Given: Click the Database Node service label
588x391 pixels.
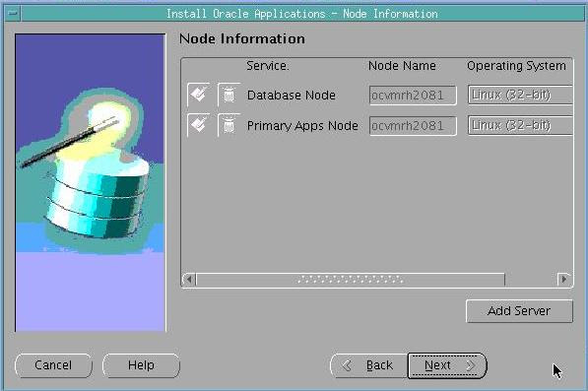Looking at the screenshot, I should (x=292, y=96).
